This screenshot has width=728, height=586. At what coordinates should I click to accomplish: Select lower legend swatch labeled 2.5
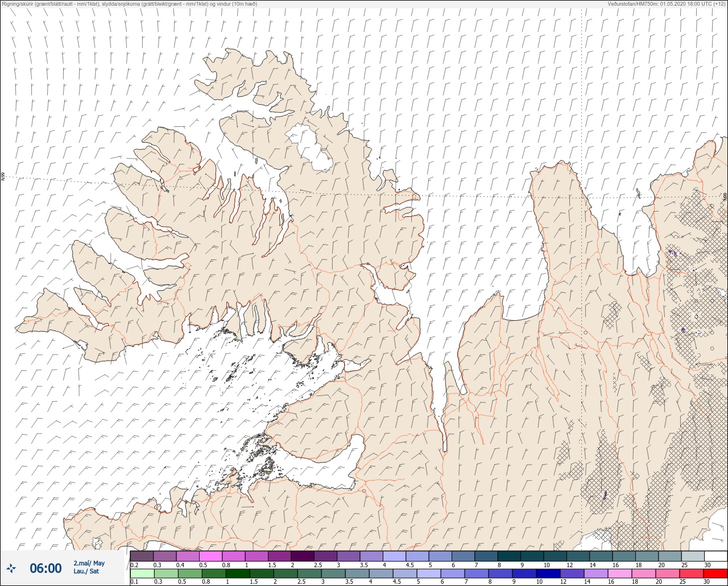pyautogui.click(x=309, y=573)
